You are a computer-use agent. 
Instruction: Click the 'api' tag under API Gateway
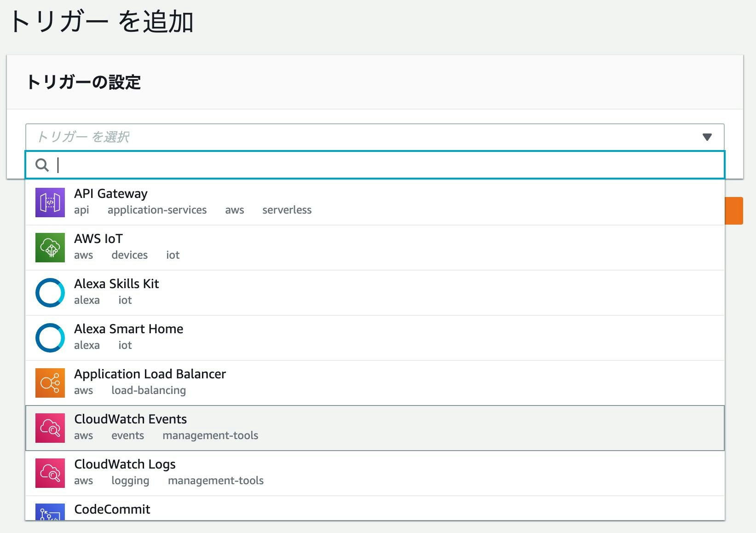[81, 210]
